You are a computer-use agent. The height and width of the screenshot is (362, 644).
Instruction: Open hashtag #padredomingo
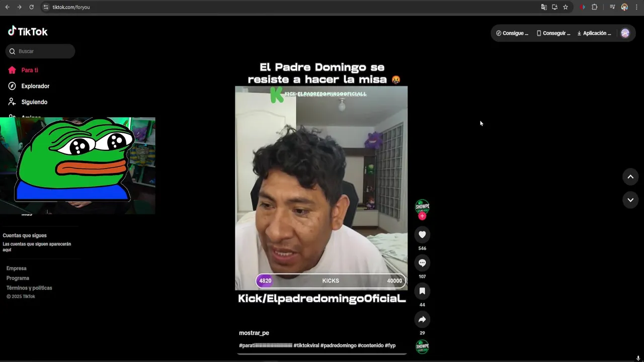[x=338, y=345]
